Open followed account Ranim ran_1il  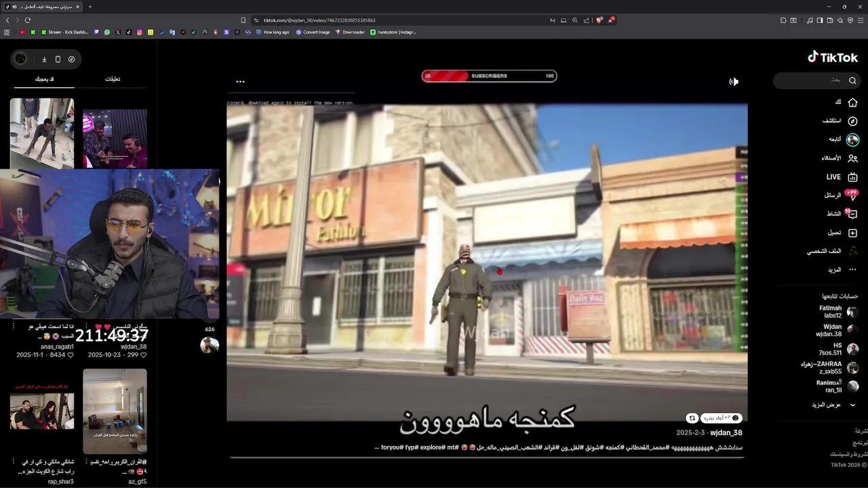[837, 386]
